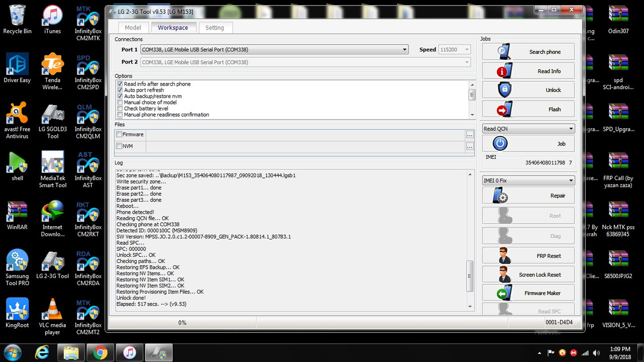Image resolution: width=644 pixels, height=362 pixels.
Task: Open avast! Free Antivirus desktop icon
Action: (x=17, y=121)
